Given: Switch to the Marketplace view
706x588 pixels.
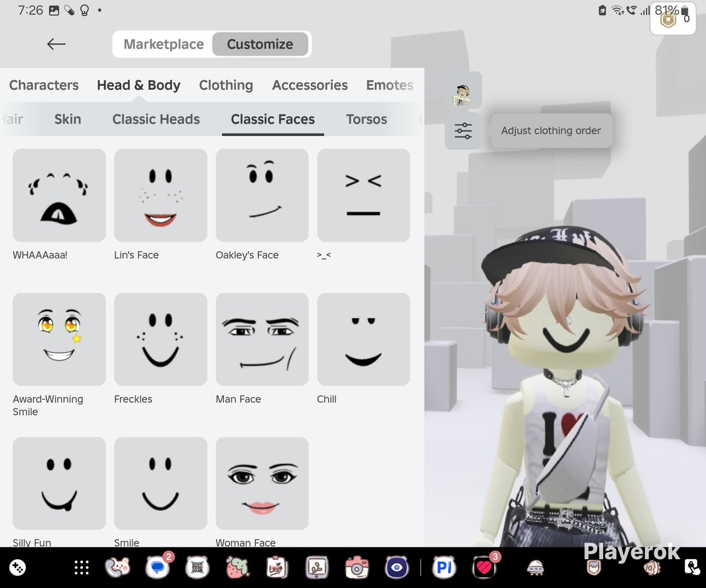Looking at the screenshot, I should pyautogui.click(x=163, y=44).
